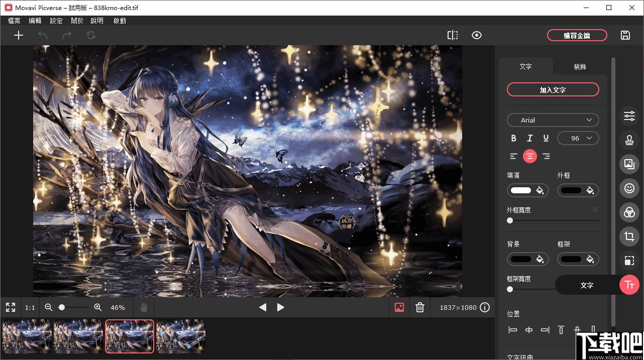Select the Adjustments sliders icon
644x360 pixels.
[629, 116]
